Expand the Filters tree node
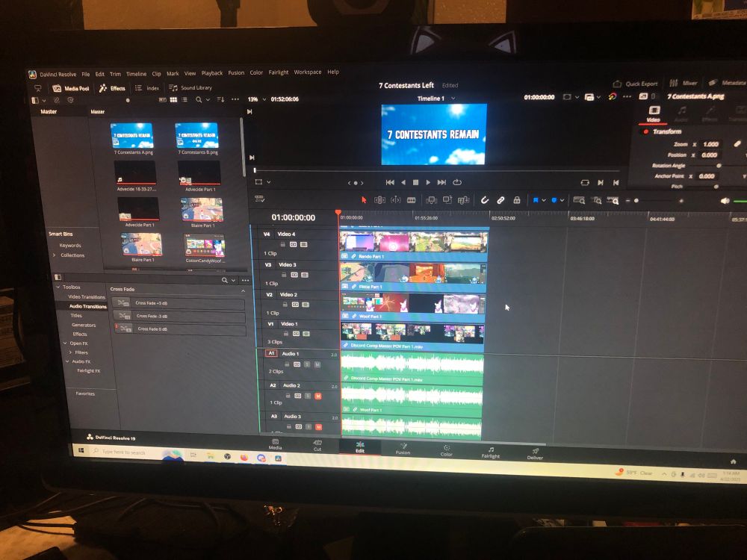Viewport: 747px width, 560px height. click(70, 352)
